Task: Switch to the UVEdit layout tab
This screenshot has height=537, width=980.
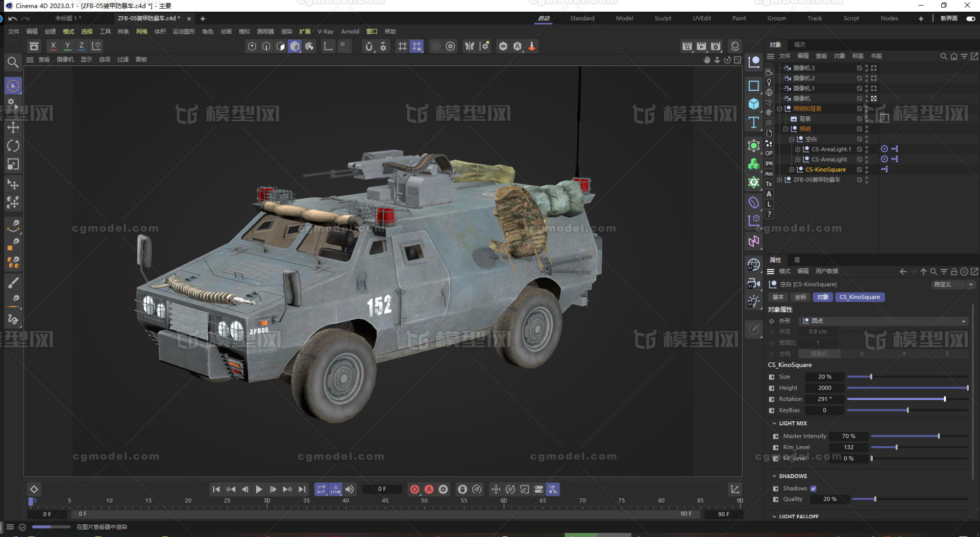Action: (x=701, y=18)
